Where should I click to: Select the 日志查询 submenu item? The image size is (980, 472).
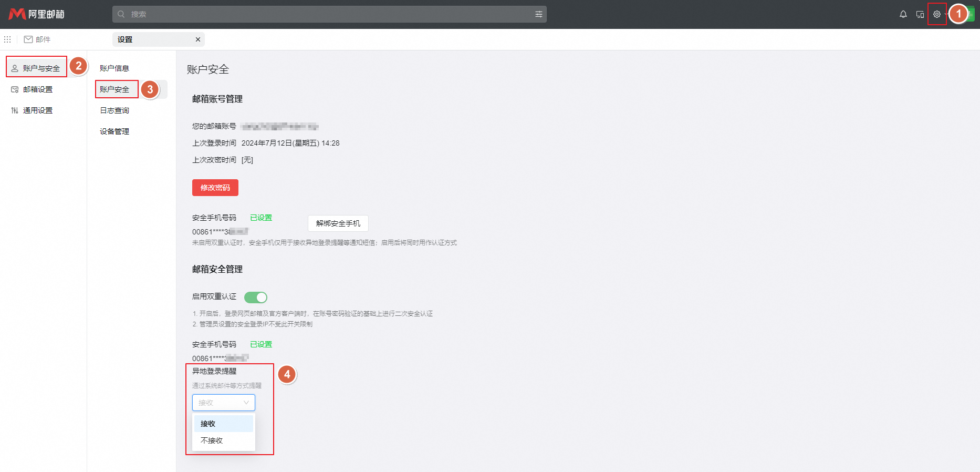tap(114, 110)
